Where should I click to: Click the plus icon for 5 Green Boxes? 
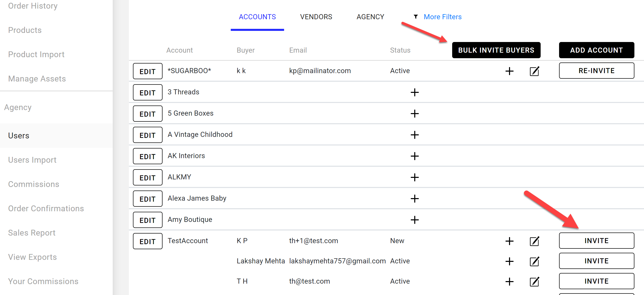[415, 114]
